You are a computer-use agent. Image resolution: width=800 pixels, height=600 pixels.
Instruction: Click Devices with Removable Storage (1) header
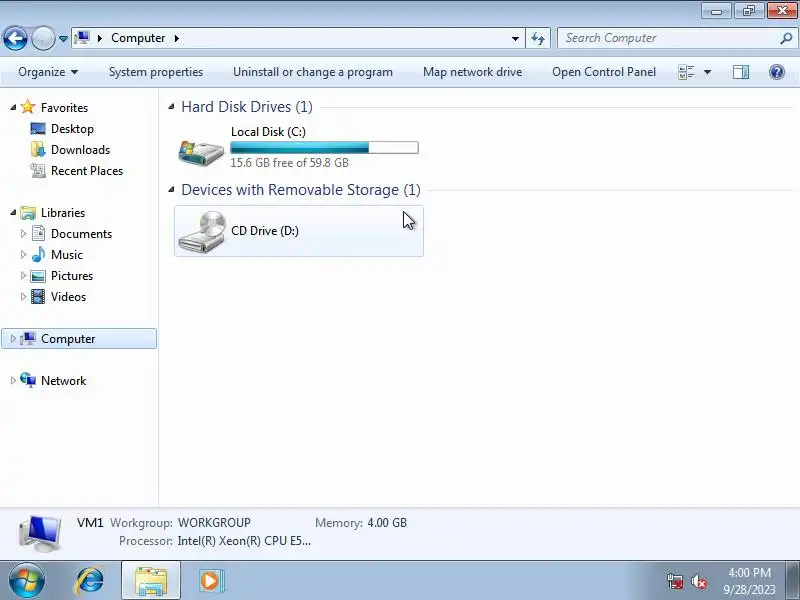[301, 190]
